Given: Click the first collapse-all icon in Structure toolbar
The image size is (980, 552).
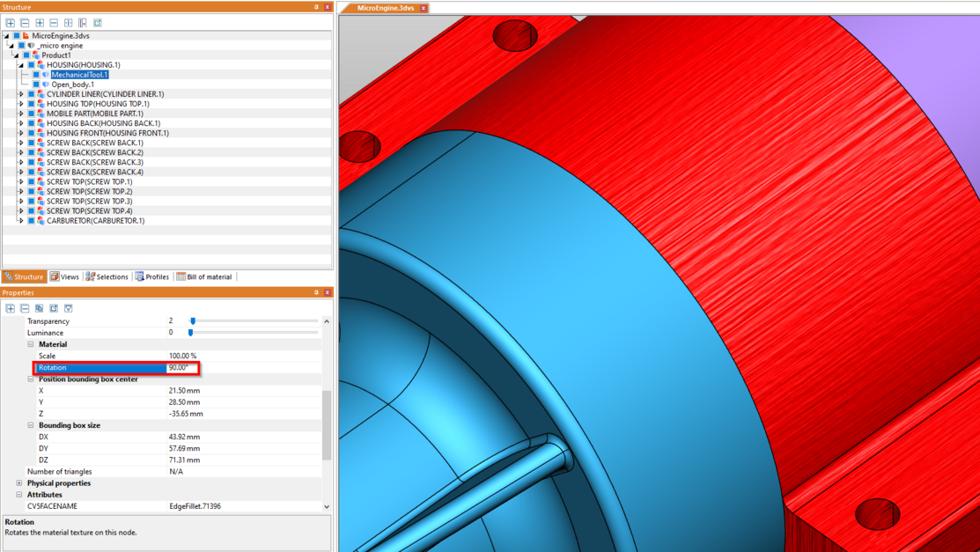Looking at the screenshot, I should click(x=25, y=23).
